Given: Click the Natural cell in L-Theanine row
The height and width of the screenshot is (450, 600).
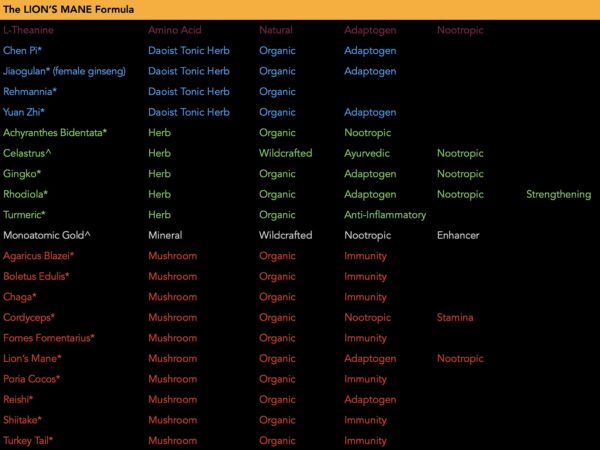Looking at the screenshot, I should (x=276, y=29).
